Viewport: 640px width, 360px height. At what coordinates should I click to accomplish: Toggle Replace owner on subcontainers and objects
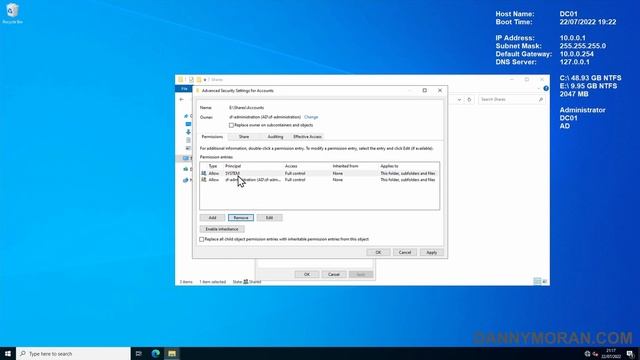(231, 125)
